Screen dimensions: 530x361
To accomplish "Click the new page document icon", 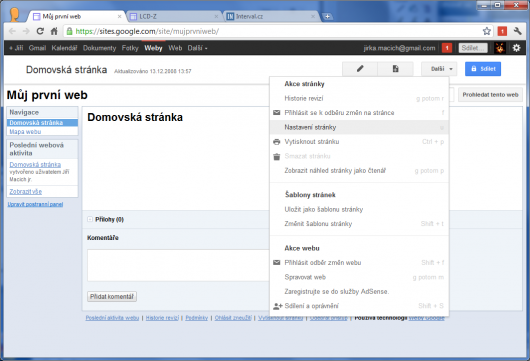I will pyautogui.click(x=395, y=69).
